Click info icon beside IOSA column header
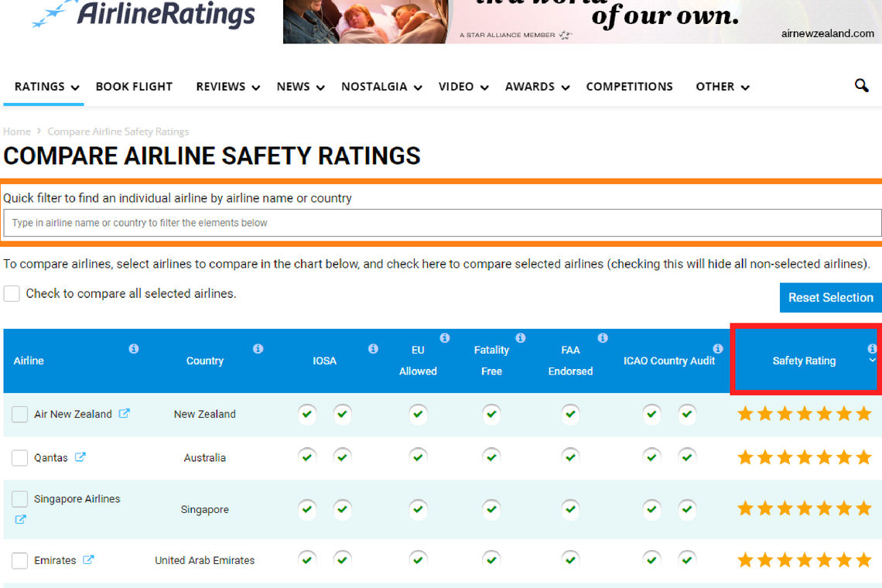This screenshot has width=882, height=588. pos(373,349)
